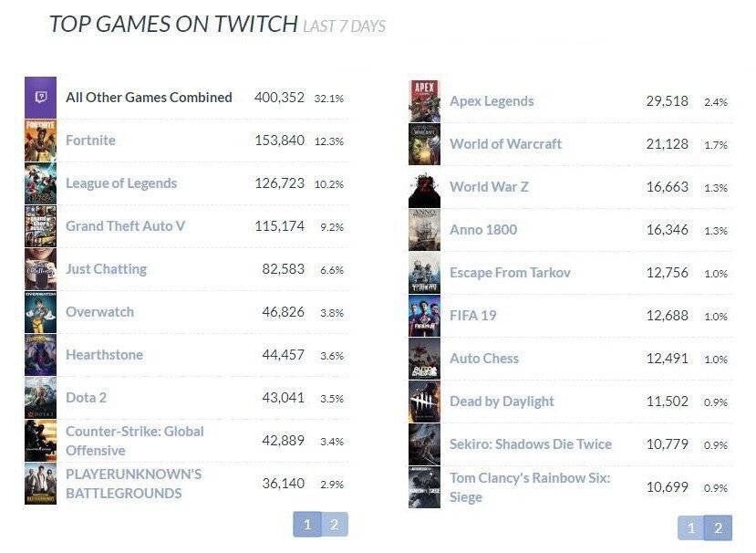This screenshot has width=756, height=553.
Task: Go to page 2 in left list pagination
Action: pos(334,525)
